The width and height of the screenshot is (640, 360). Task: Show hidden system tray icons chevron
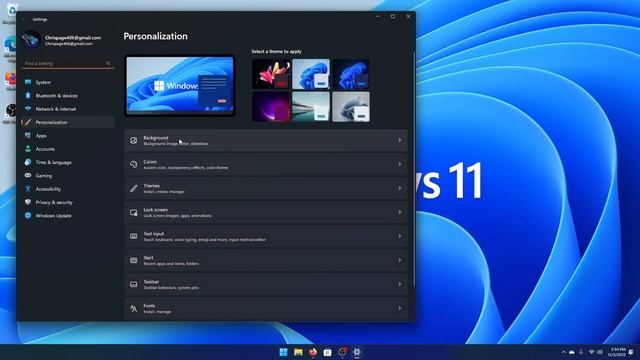click(x=563, y=352)
